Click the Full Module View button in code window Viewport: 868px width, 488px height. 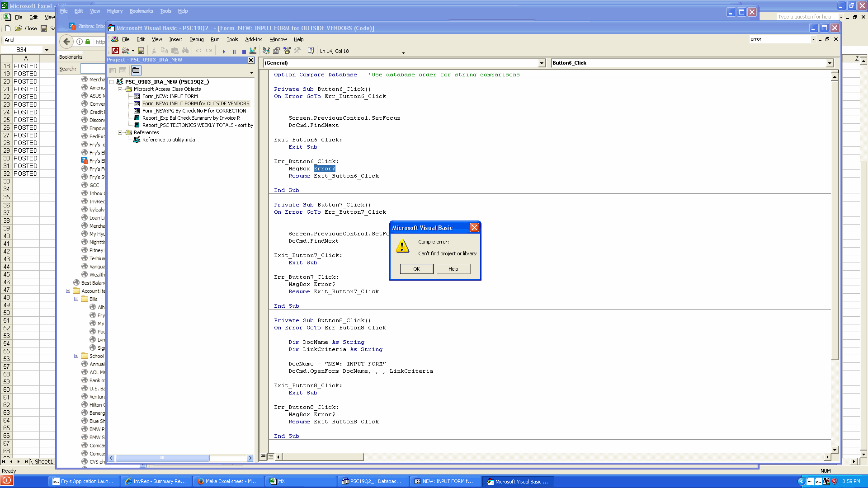coord(271,457)
